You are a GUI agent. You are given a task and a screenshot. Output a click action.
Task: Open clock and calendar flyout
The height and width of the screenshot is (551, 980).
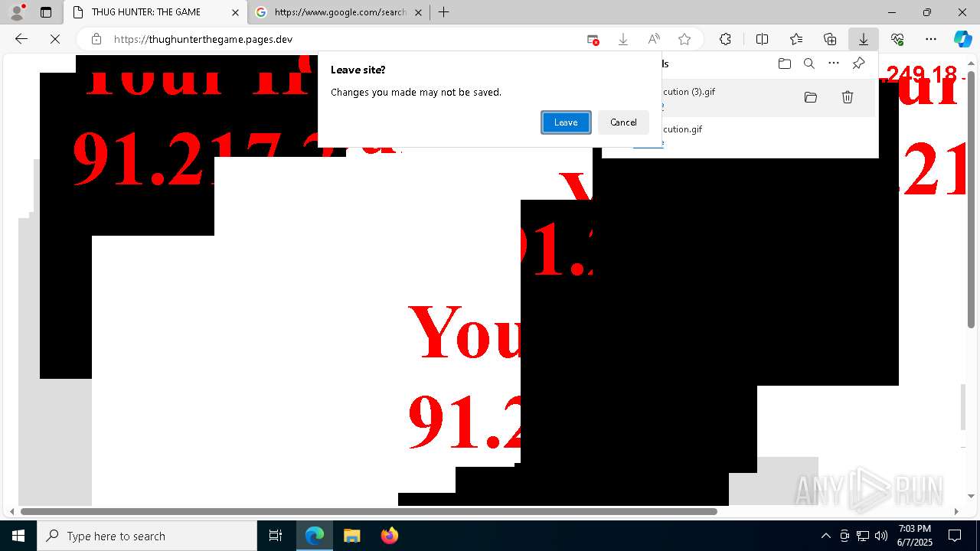point(915,536)
